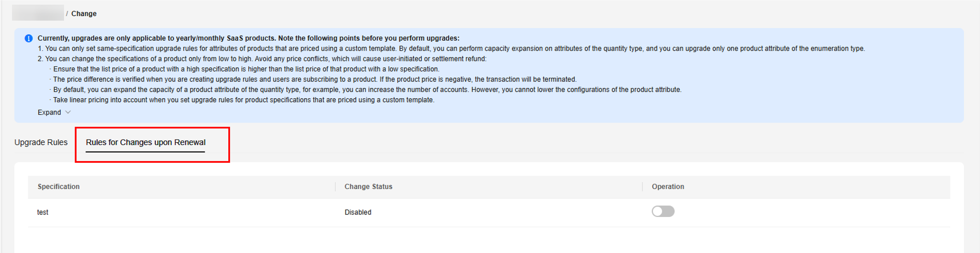Image resolution: width=980 pixels, height=253 pixels.
Task: Switch to the Upgrade Rules tab
Action: pos(41,142)
